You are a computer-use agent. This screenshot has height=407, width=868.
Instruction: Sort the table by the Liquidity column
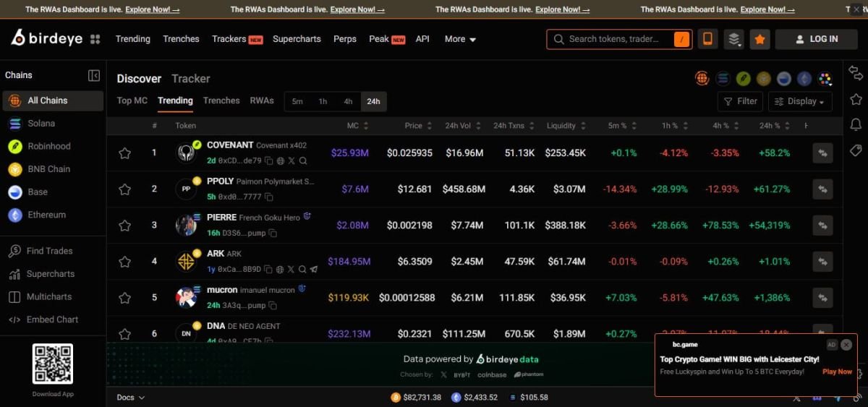tap(566, 126)
